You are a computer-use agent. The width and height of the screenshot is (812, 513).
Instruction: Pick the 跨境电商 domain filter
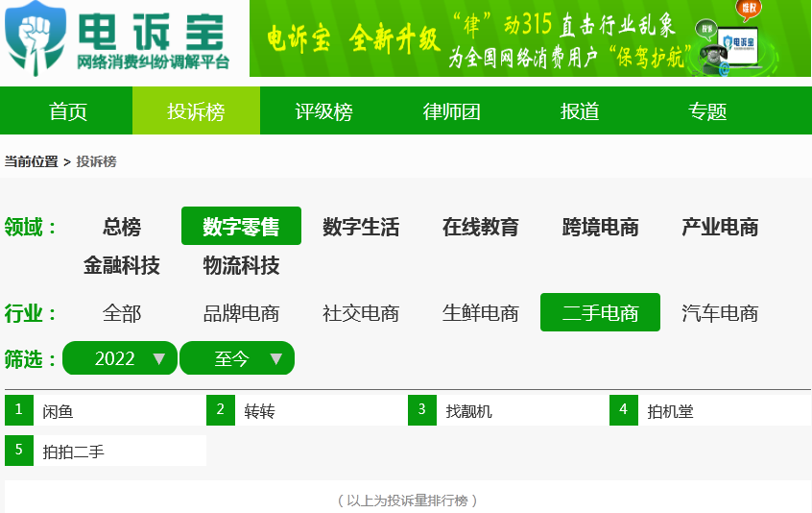600,227
